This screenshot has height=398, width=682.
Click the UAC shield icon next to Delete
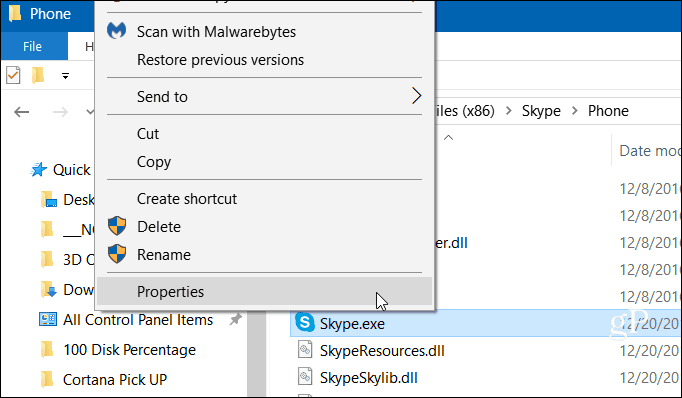click(117, 226)
